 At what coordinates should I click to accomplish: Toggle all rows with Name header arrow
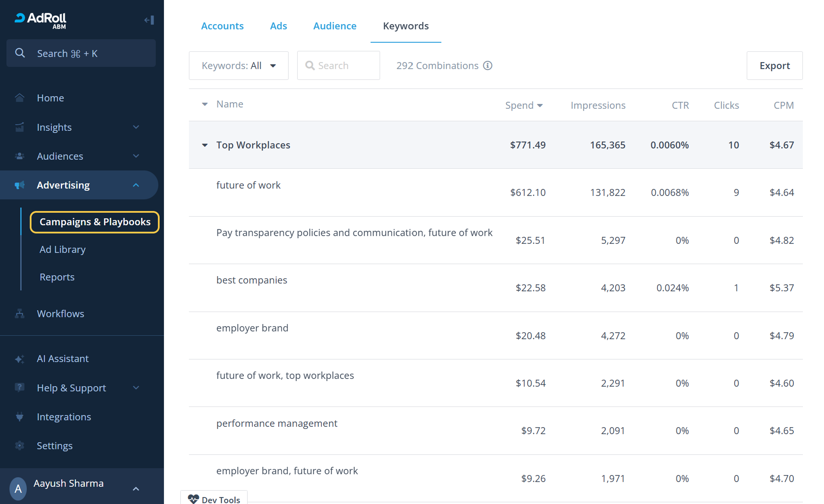click(x=205, y=104)
